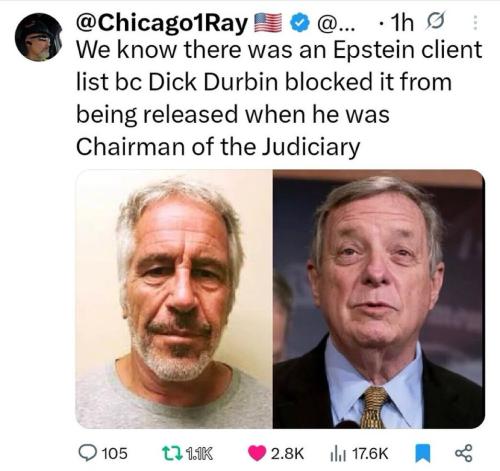The height and width of the screenshot is (471, 500).
Task: Open the right photo of man in suit
Action: point(379,299)
